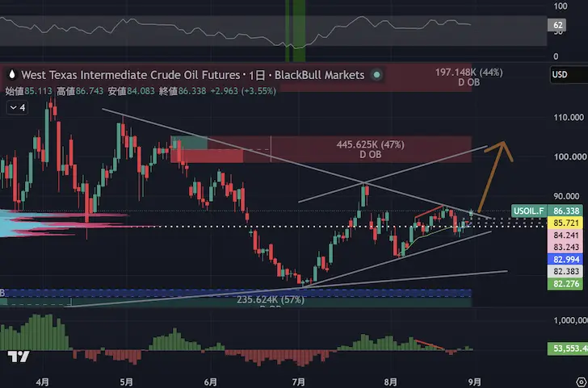Click the 6月 time axis label
This screenshot has width=588, height=388.
(x=210, y=382)
